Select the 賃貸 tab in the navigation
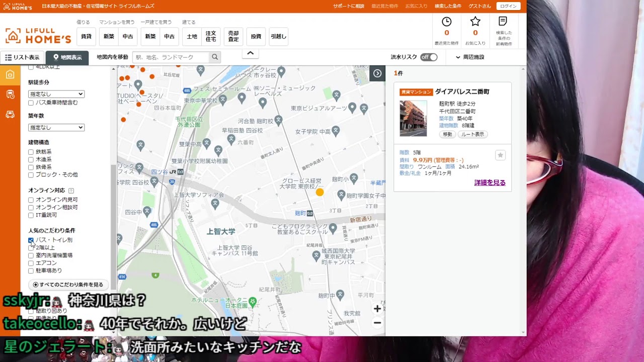Screen dimensions: 644x362 [x=86, y=36]
